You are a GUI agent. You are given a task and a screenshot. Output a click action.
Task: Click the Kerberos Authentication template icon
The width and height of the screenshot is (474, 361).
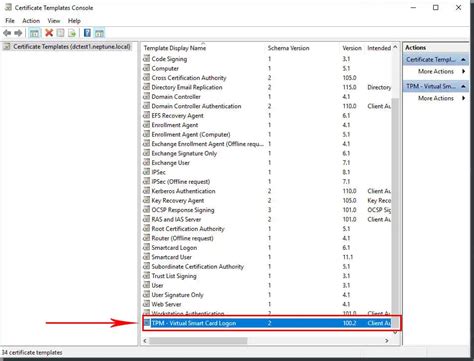click(x=146, y=191)
